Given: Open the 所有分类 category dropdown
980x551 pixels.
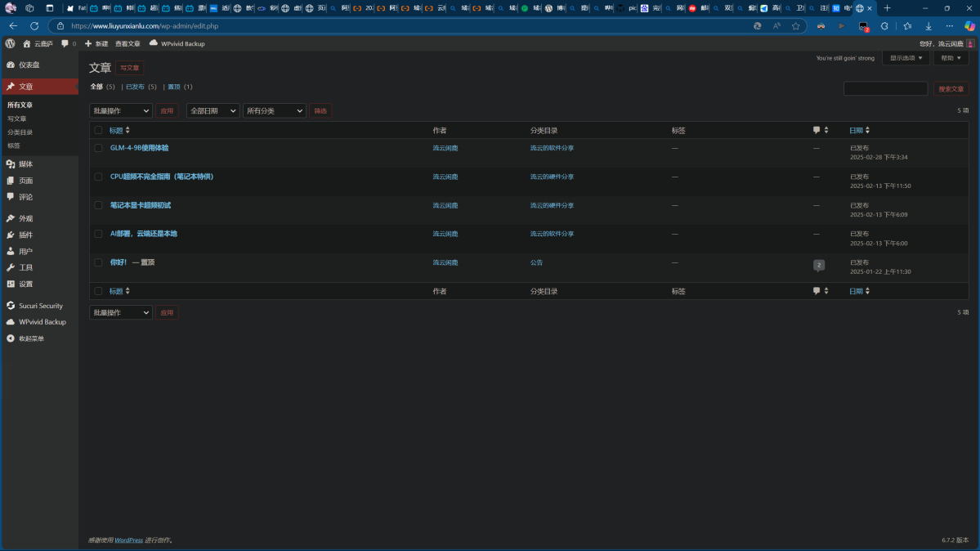Looking at the screenshot, I should (x=274, y=110).
